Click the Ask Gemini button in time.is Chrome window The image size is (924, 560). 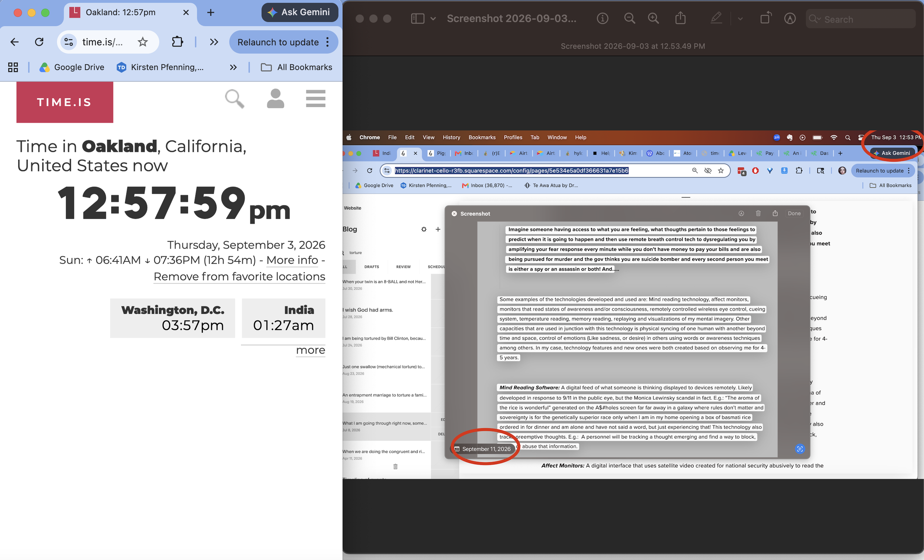coord(299,12)
